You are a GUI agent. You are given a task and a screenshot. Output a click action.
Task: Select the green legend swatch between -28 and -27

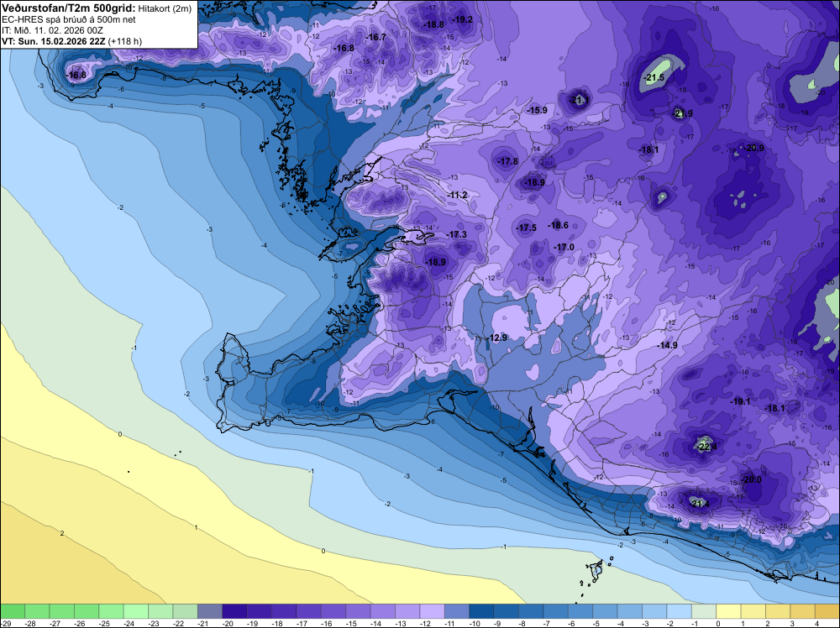click(37, 611)
